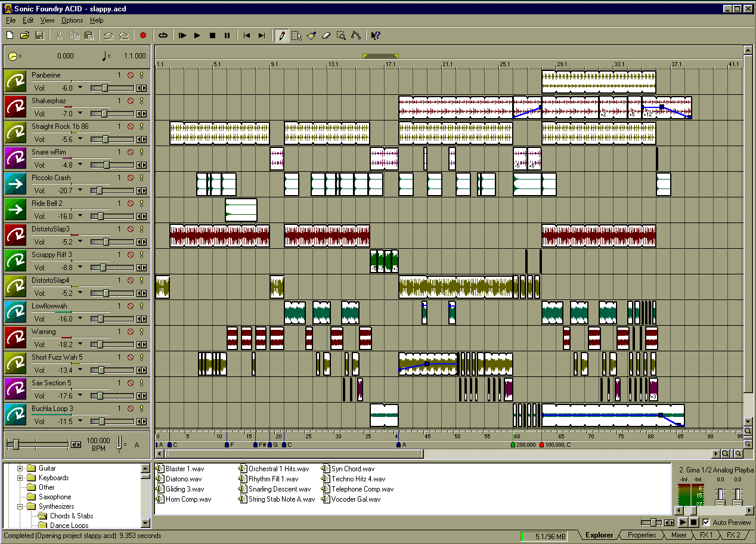756x544 pixels.
Task: Open the Vol dropdown for Snare wRim
Action: pos(80,165)
